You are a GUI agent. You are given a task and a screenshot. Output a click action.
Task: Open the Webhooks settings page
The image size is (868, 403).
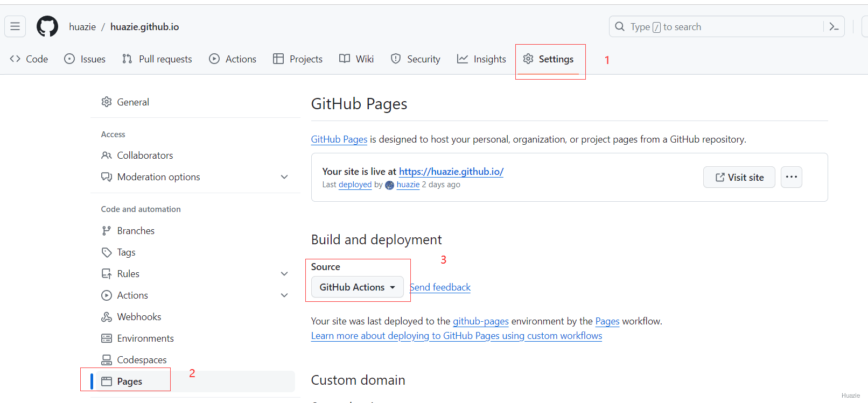pos(139,317)
